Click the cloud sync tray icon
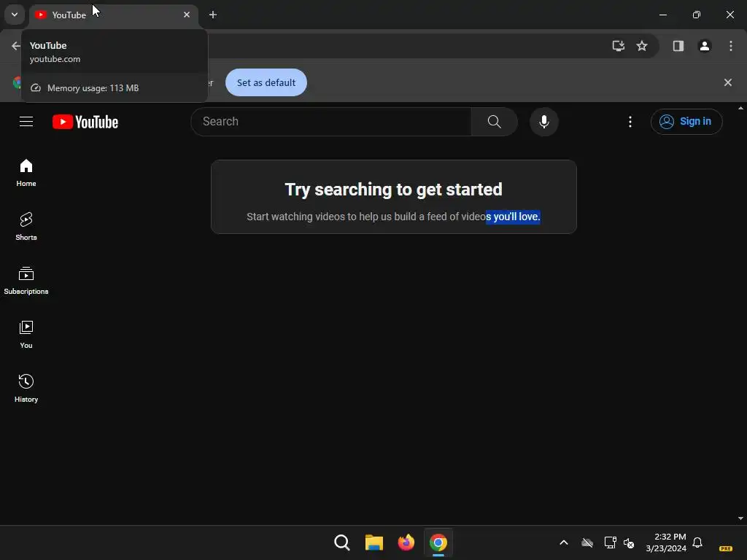 coord(587,542)
